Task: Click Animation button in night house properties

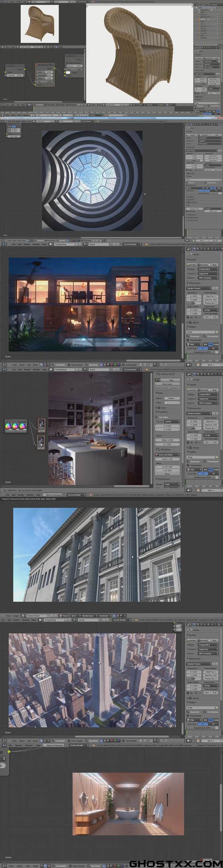Action: tap(203, 265)
